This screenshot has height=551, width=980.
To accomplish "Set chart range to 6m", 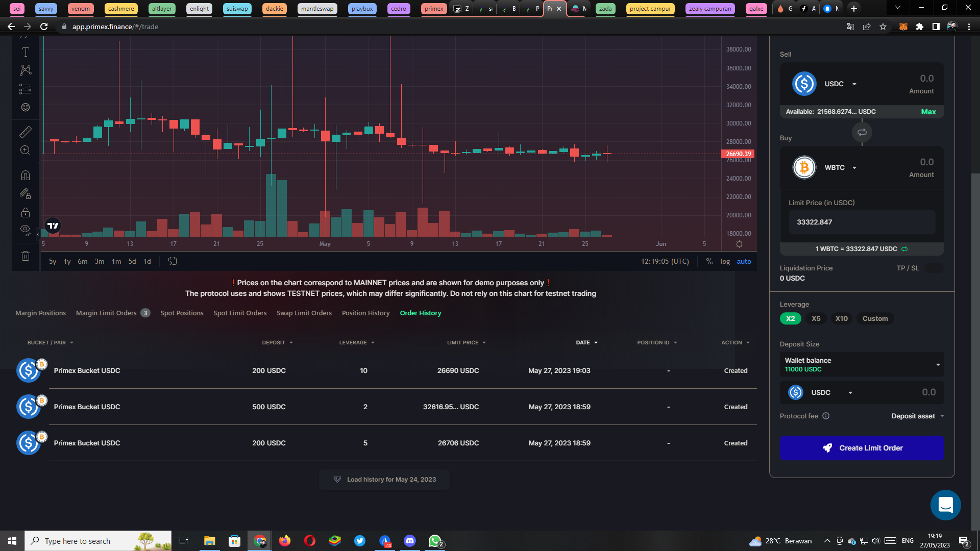I will coord(83,261).
